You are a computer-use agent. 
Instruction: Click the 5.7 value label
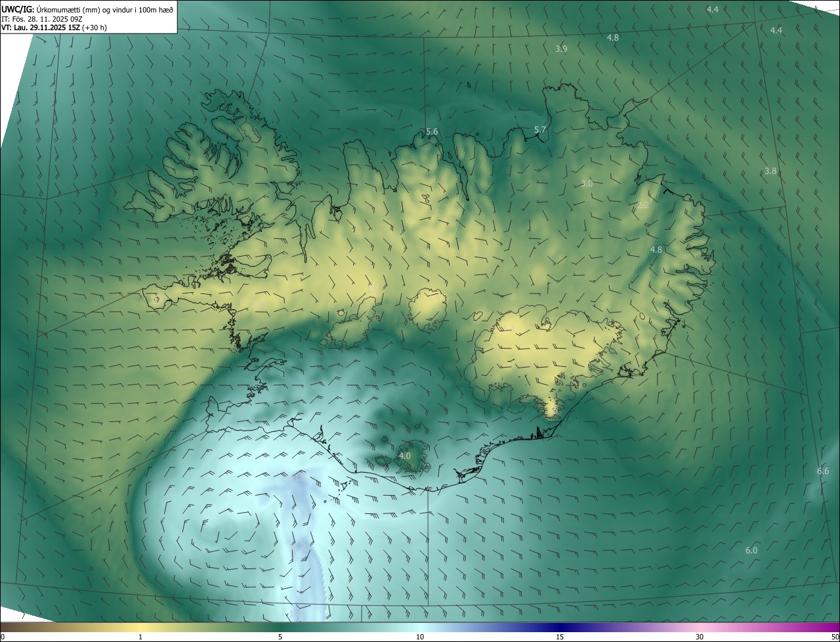click(x=540, y=130)
